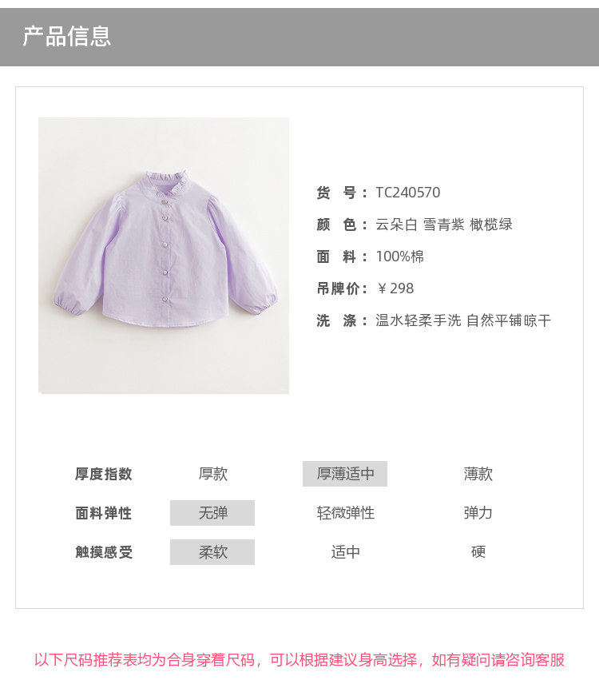Image resolution: width=599 pixels, height=700 pixels.
Task: Select the 雪青紫 color name
Action: [x=444, y=225]
